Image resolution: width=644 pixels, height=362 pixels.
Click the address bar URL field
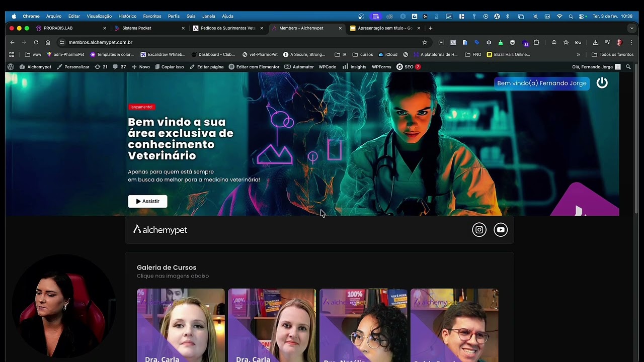coord(242,42)
